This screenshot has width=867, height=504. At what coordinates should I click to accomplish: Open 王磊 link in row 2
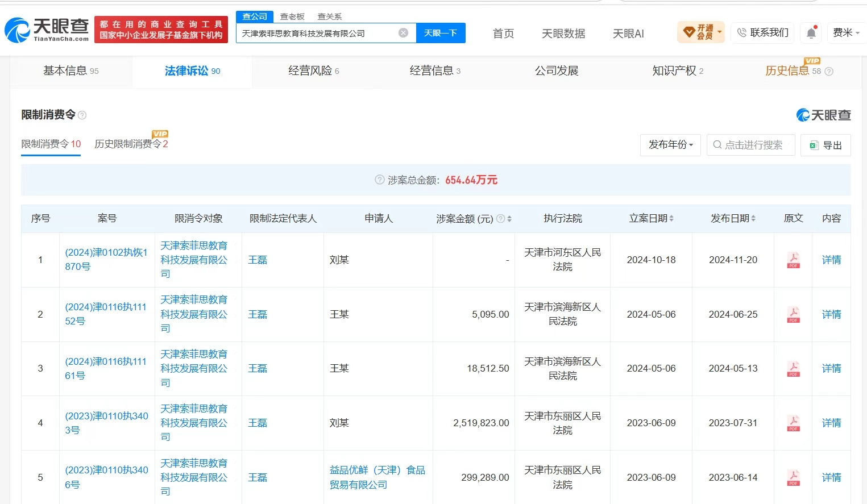click(x=258, y=314)
